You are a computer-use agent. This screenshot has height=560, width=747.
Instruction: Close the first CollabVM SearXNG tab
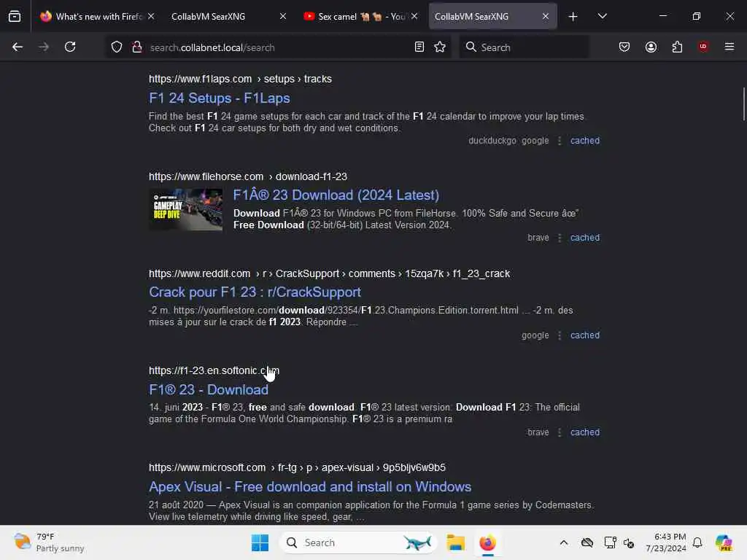(283, 16)
